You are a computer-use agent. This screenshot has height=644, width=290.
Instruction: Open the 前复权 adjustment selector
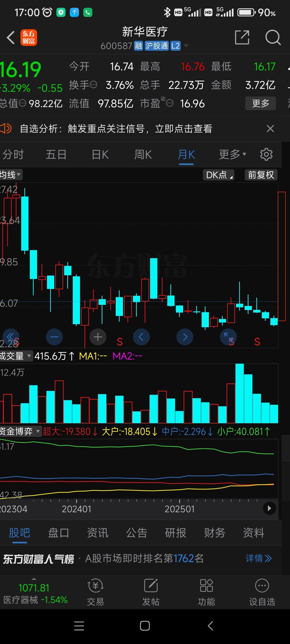coord(261,175)
